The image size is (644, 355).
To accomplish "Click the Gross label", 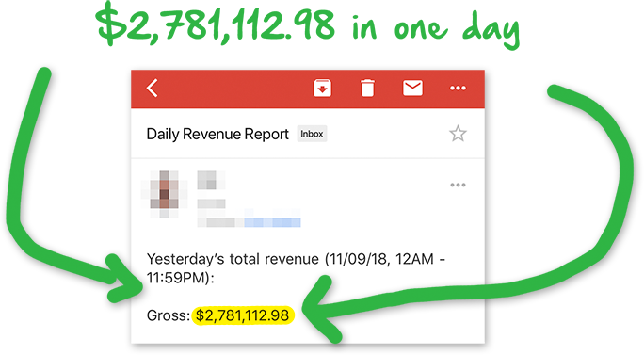I will pyautogui.click(x=169, y=315).
